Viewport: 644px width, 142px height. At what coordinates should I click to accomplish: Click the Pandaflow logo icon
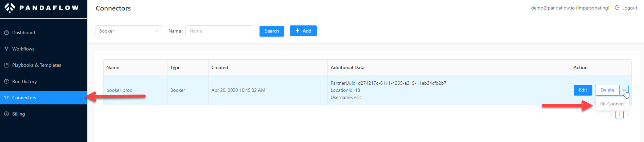tap(10, 7)
